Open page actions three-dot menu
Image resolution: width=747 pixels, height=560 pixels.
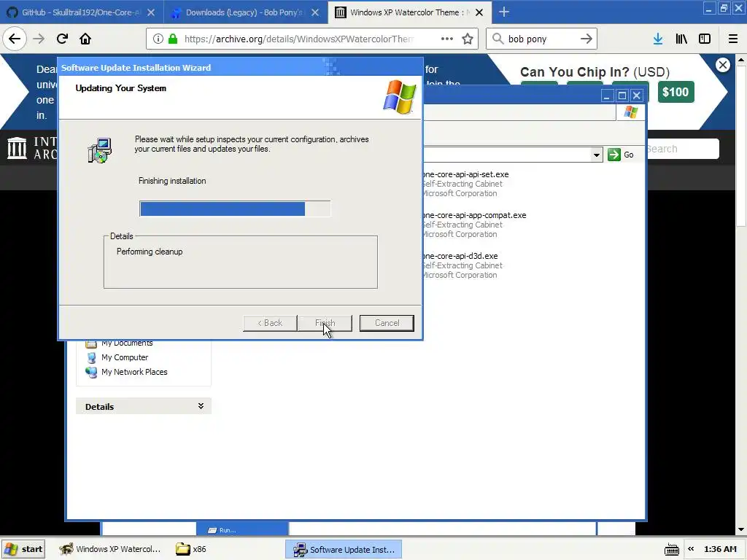[447, 39]
